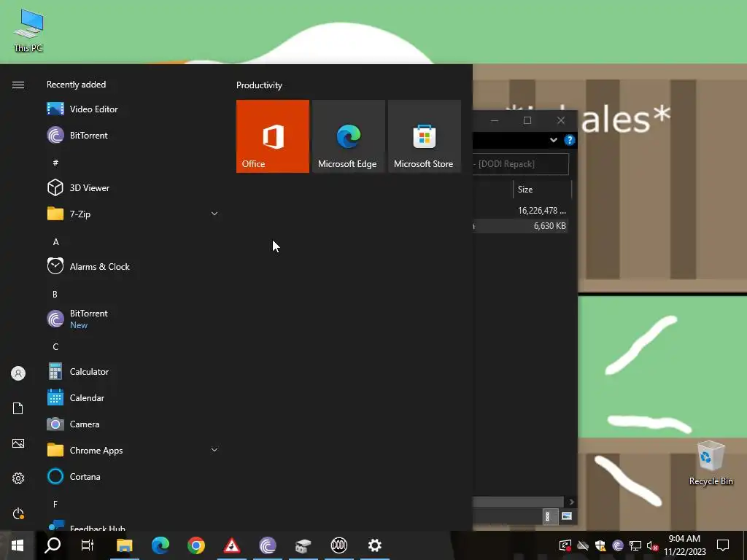Image resolution: width=747 pixels, height=560 pixels.
Task: Switch to BitTorrent on the taskbar
Action: 268,545
